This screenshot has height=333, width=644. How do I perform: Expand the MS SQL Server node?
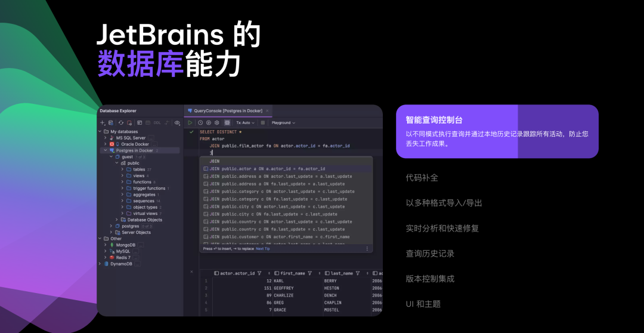[x=105, y=138]
